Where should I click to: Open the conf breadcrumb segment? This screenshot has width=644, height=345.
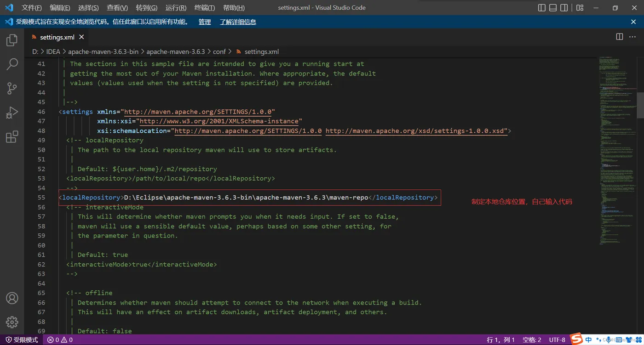pyautogui.click(x=219, y=51)
